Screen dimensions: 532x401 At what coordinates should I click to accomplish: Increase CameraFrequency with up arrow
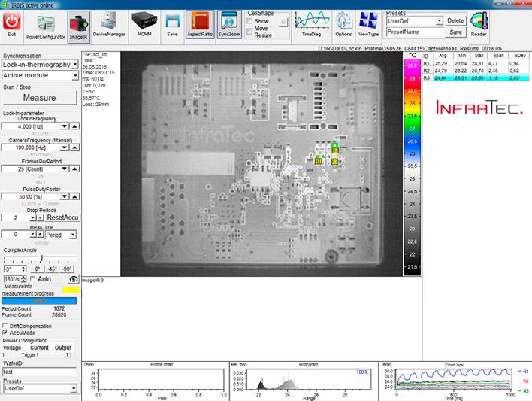74,147
